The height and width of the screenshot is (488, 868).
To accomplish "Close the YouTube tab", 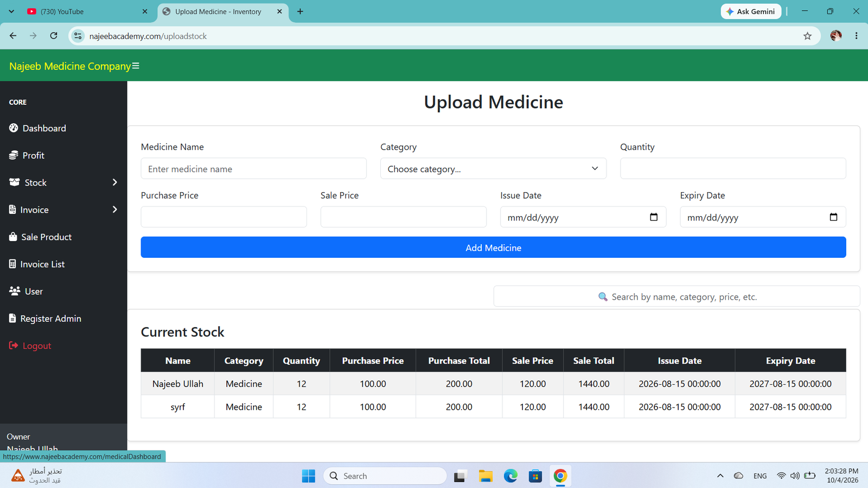I will pyautogui.click(x=145, y=11).
